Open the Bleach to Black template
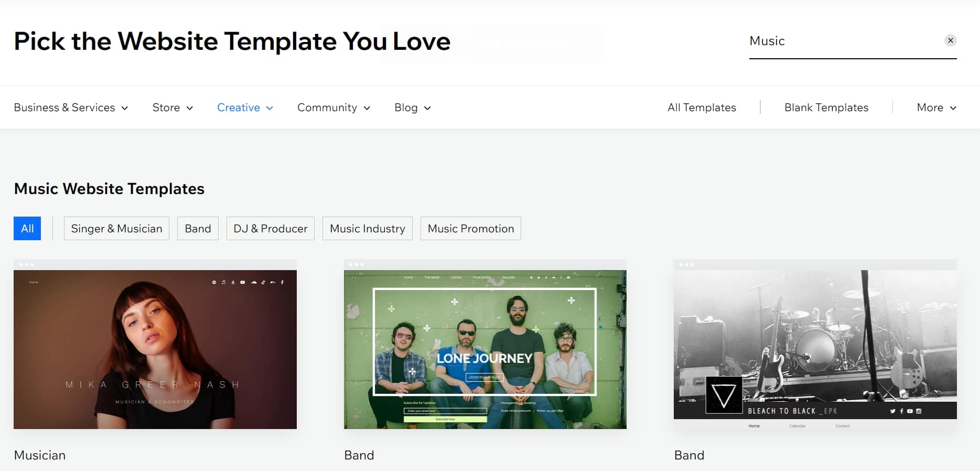 pos(815,336)
